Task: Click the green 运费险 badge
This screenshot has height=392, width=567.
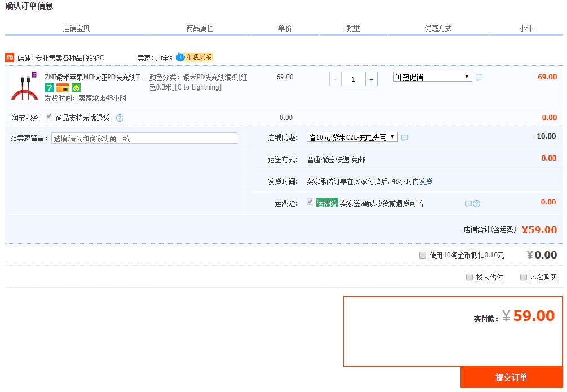Action: [x=326, y=203]
